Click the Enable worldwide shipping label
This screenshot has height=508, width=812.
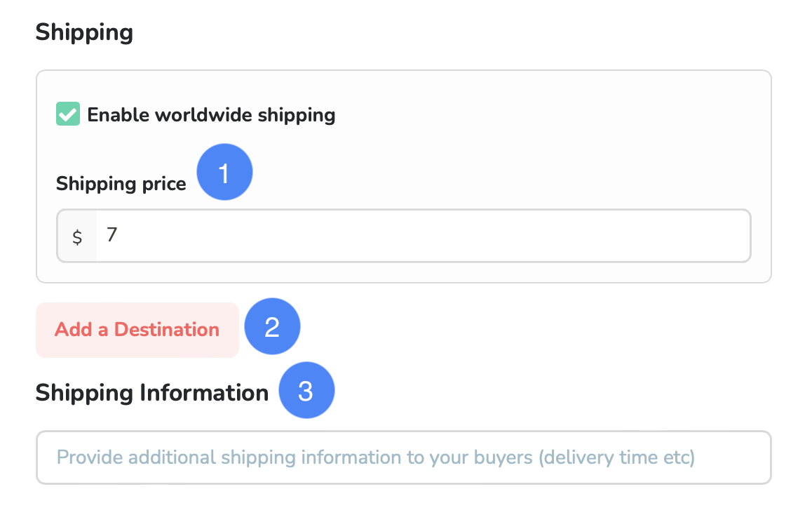(211, 115)
